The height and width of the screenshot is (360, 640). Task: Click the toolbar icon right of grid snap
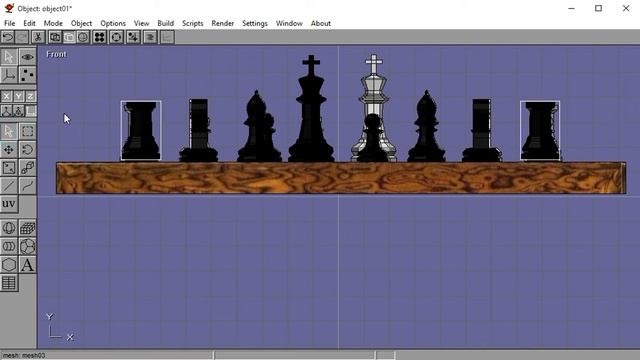150,37
